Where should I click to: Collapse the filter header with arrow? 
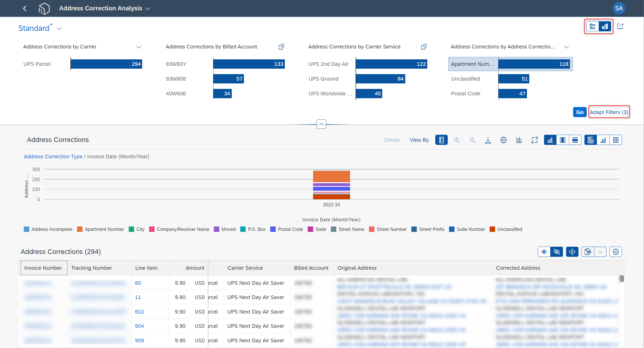coord(321,124)
